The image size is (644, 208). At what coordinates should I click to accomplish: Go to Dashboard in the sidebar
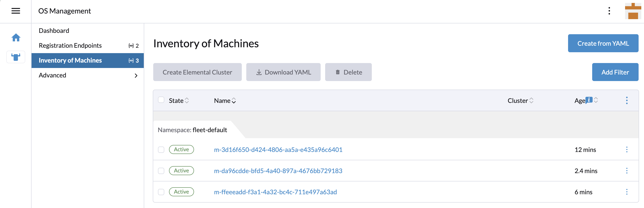54,31
